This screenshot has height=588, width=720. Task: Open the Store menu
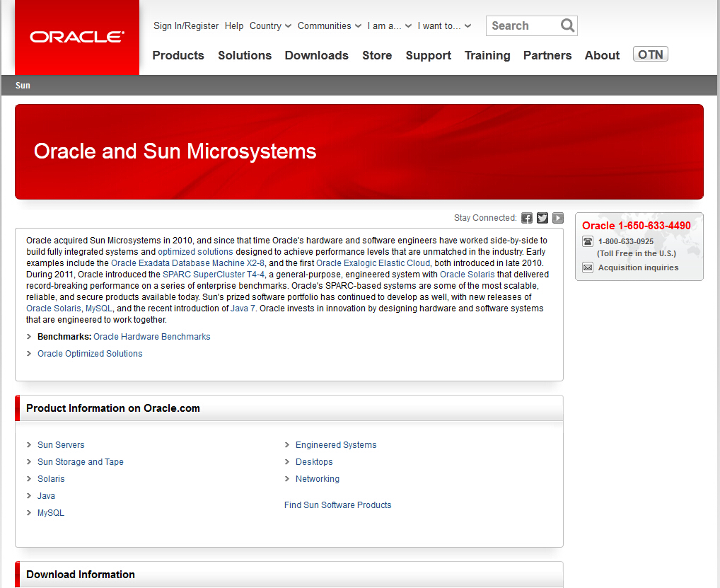377,55
